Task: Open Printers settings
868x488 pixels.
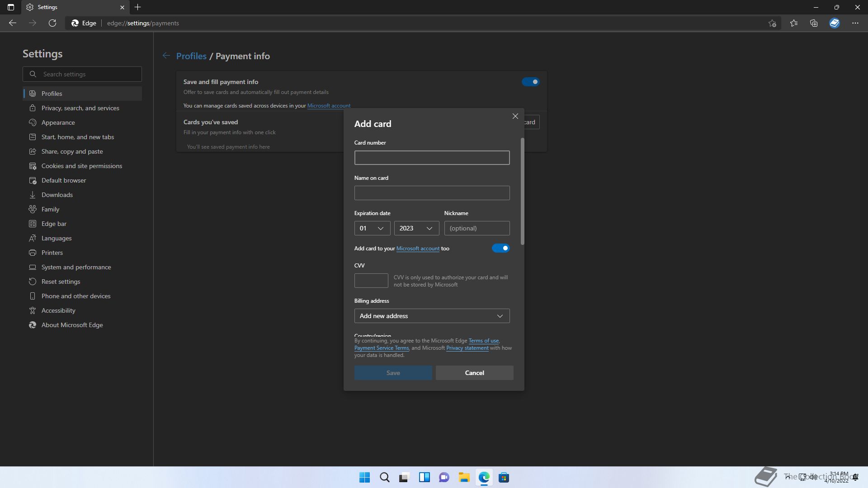Action: click(82, 253)
